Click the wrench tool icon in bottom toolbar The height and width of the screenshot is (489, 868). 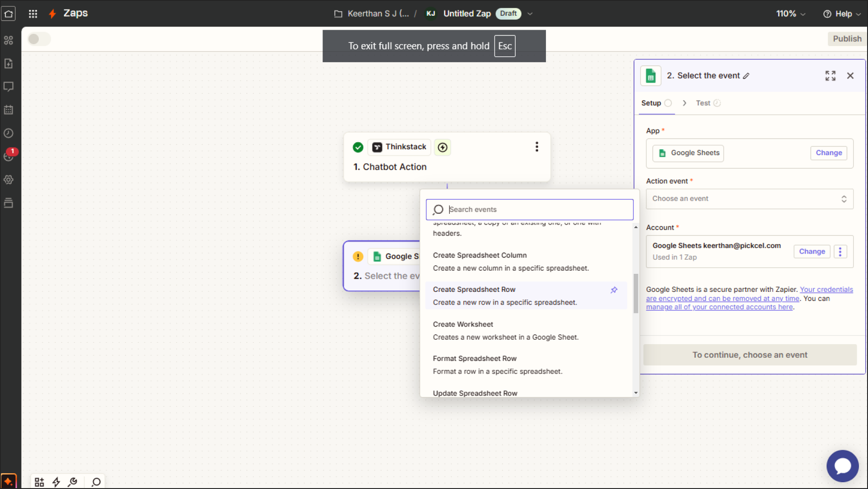pyautogui.click(x=73, y=482)
